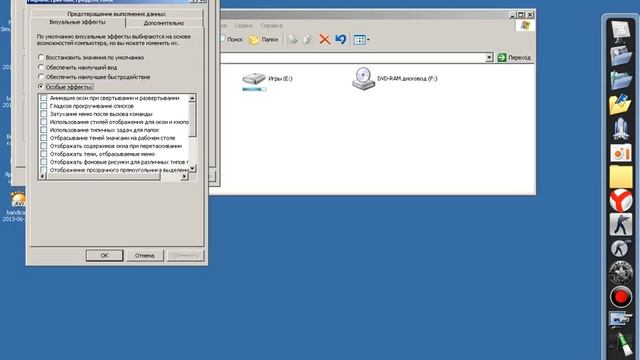Open the Справка menu in Explorer
The height and width of the screenshot is (360, 640).
pos(271,25)
